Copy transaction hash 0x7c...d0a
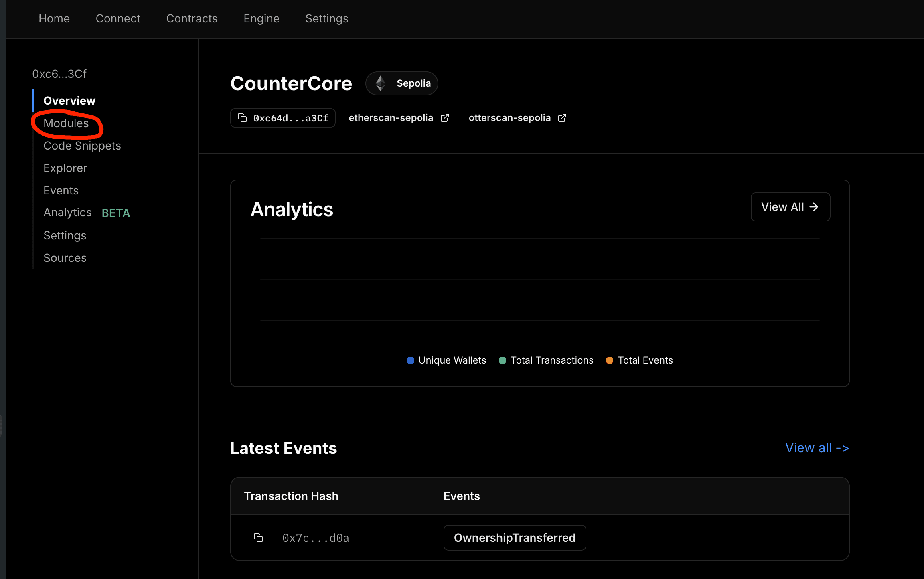Image resolution: width=924 pixels, height=579 pixels. (x=258, y=538)
